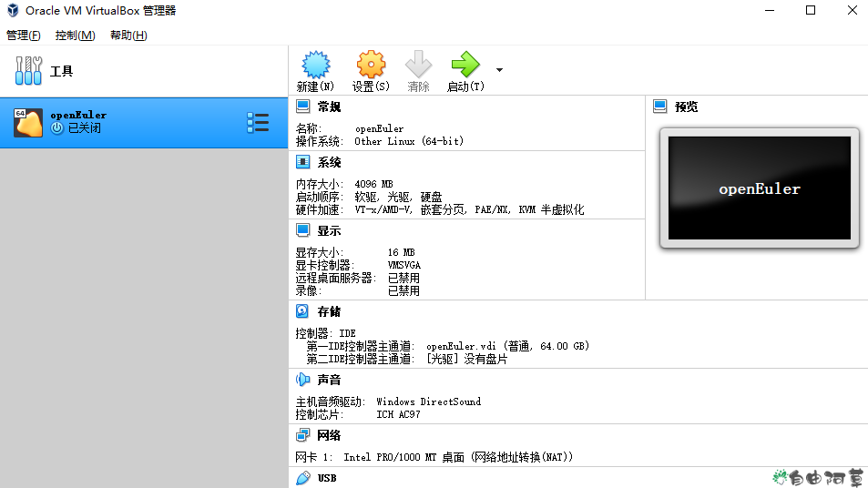This screenshot has height=488, width=868.
Task: Click the Storage (存储) section icon
Action: [302, 311]
